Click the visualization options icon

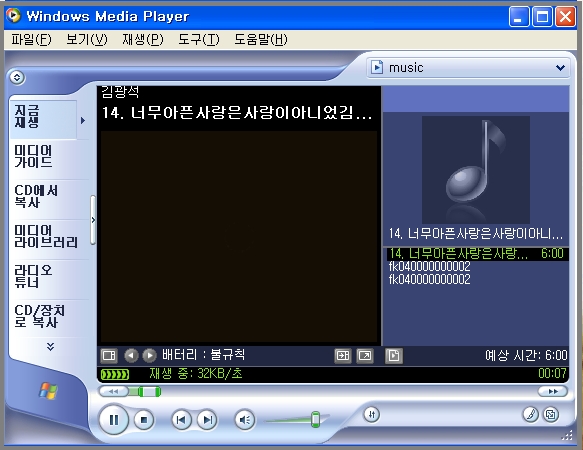pos(109,356)
